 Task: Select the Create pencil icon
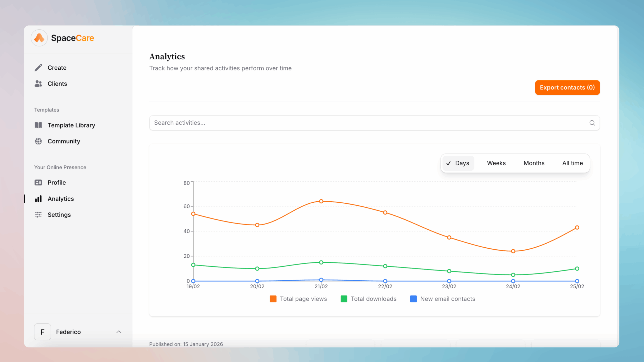[38, 67]
